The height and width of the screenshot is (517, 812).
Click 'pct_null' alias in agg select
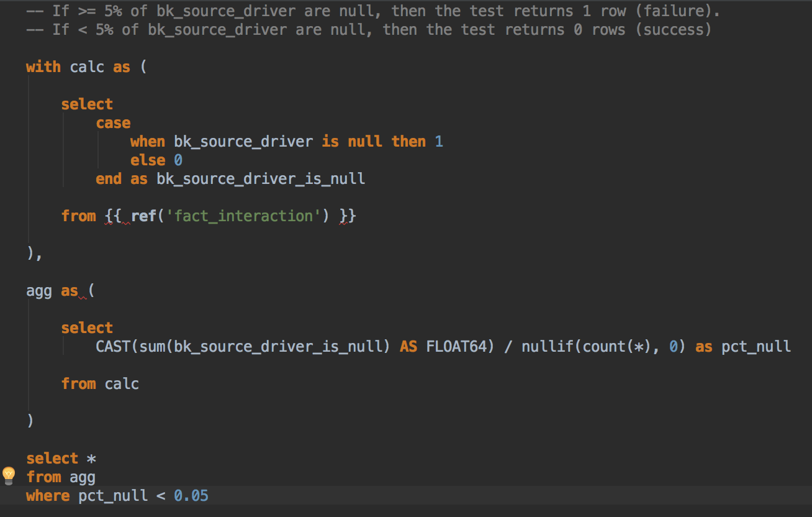[756, 347]
